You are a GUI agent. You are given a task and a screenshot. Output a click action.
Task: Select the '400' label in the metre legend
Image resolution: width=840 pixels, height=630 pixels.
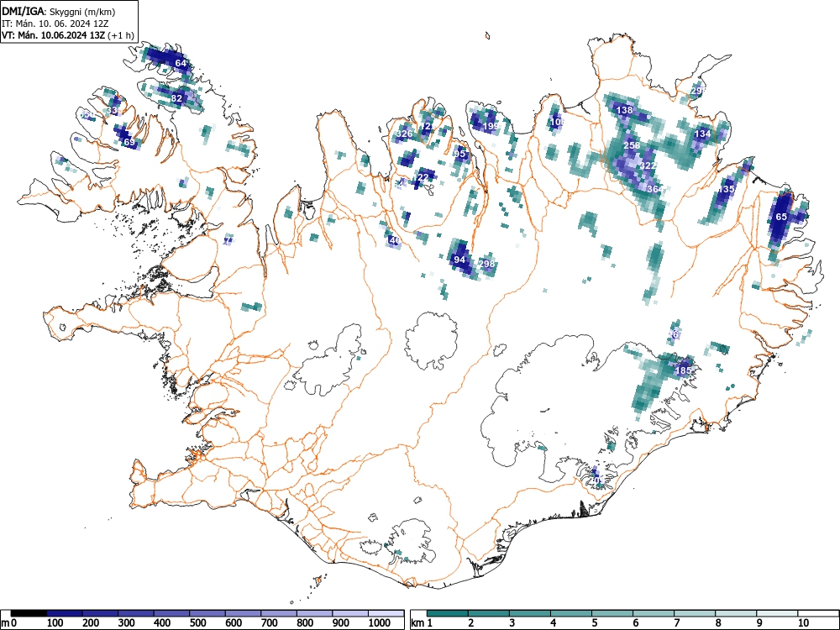[x=162, y=623]
